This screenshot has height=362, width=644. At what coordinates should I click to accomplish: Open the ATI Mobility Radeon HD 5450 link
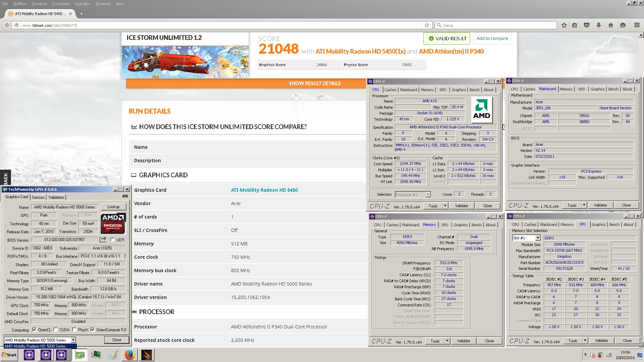(264, 190)
